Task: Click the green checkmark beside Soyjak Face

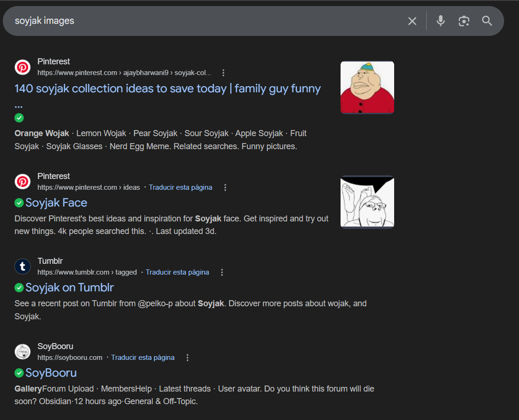Action: pyautogui.click(x=19, y=203)
